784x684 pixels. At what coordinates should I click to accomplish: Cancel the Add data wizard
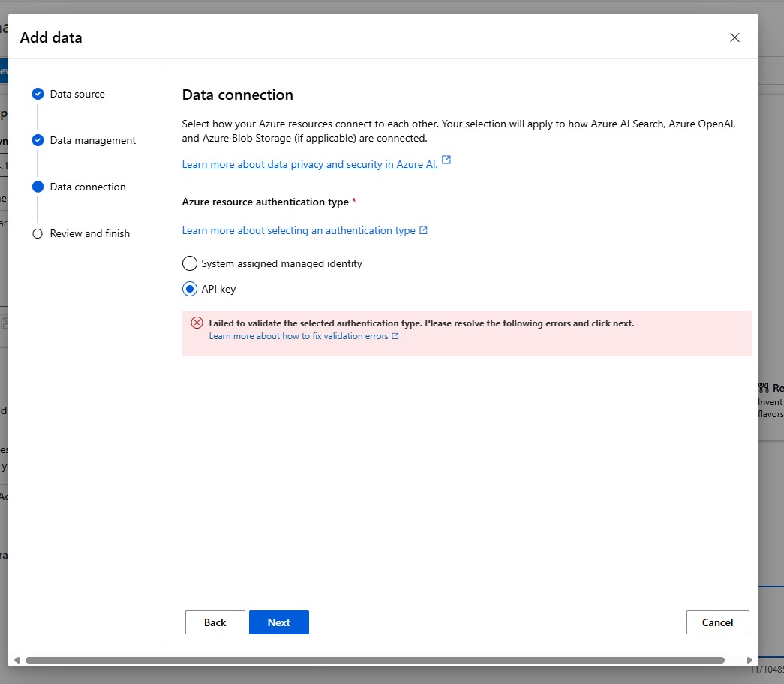point(717,622)
